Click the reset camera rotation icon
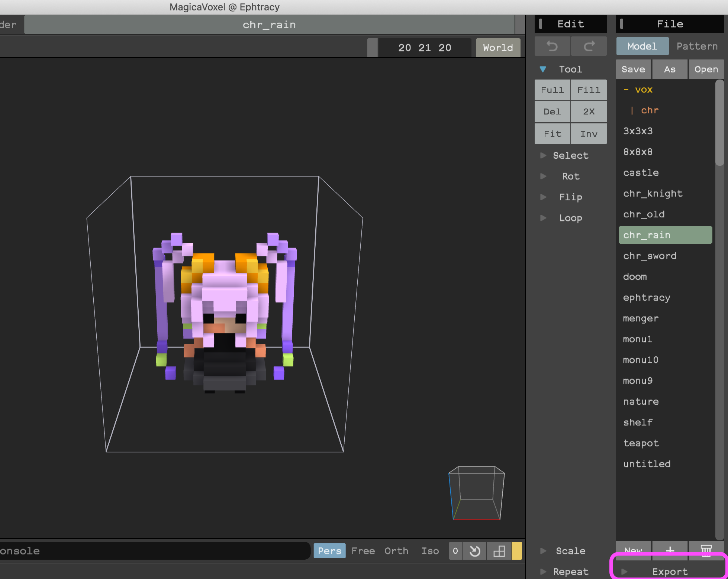 coord(475,551)
